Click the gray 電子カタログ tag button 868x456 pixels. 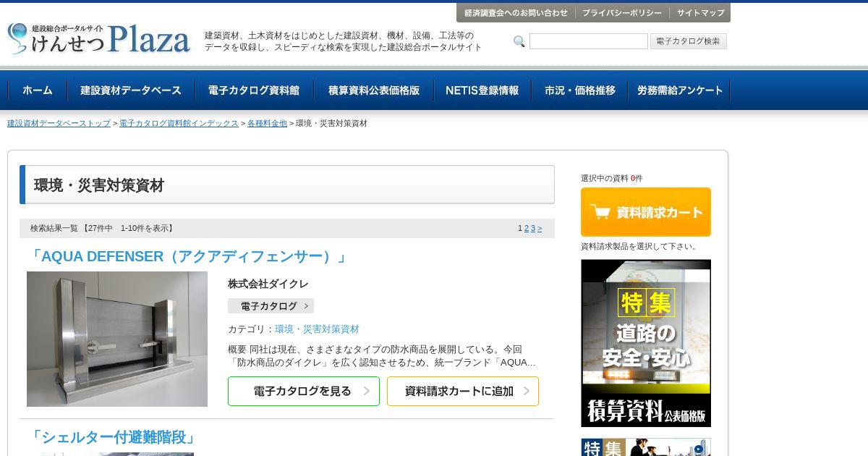tap(271, 306)
